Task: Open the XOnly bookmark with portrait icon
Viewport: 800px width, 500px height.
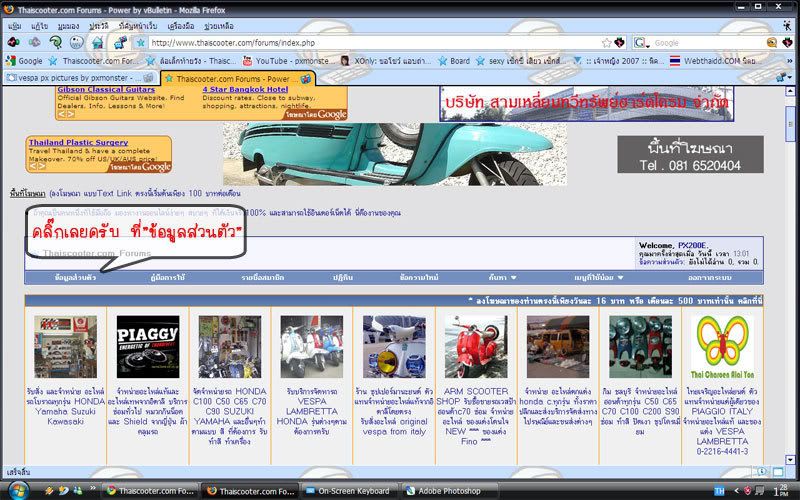Action: pos(386,61)
